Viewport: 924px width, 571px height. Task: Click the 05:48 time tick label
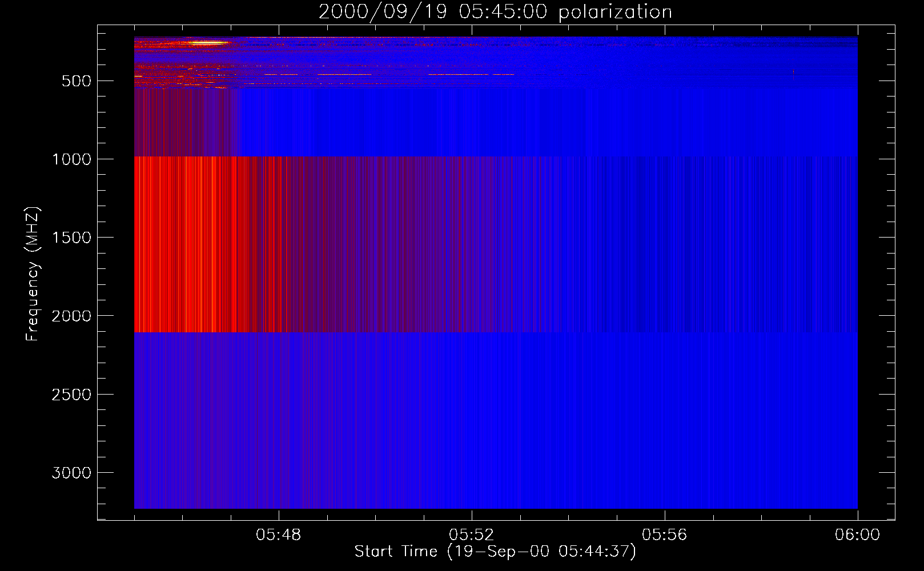click(x=278, y=535)
